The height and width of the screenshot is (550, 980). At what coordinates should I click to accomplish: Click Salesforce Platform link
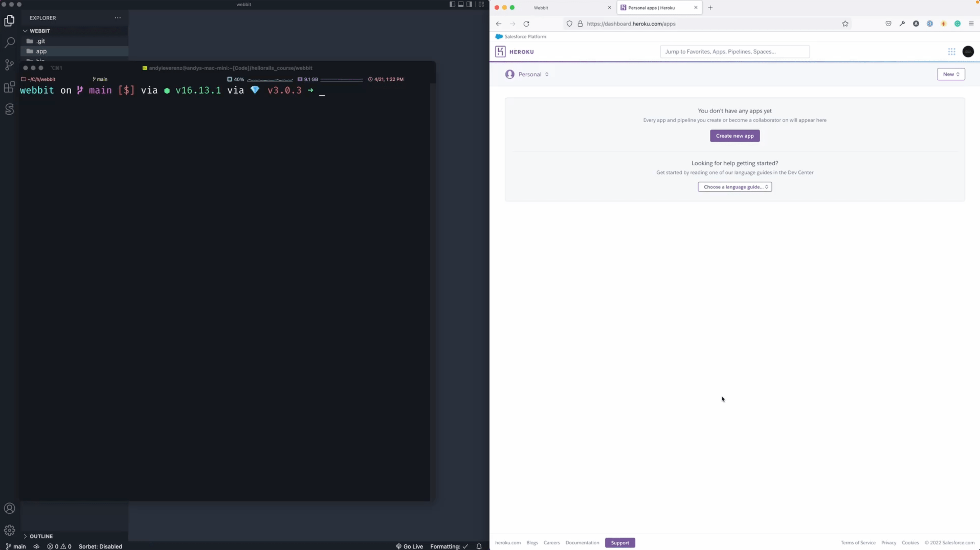[x=521, y=37]
